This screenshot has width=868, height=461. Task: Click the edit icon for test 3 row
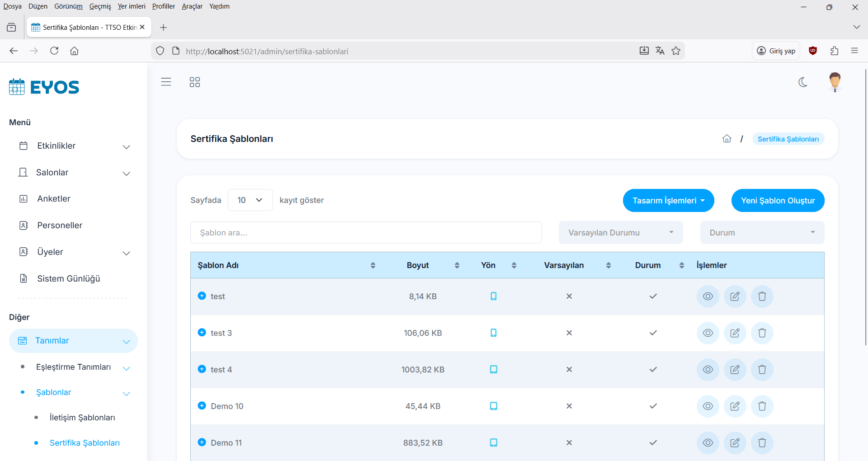click(x=735, y=333)
